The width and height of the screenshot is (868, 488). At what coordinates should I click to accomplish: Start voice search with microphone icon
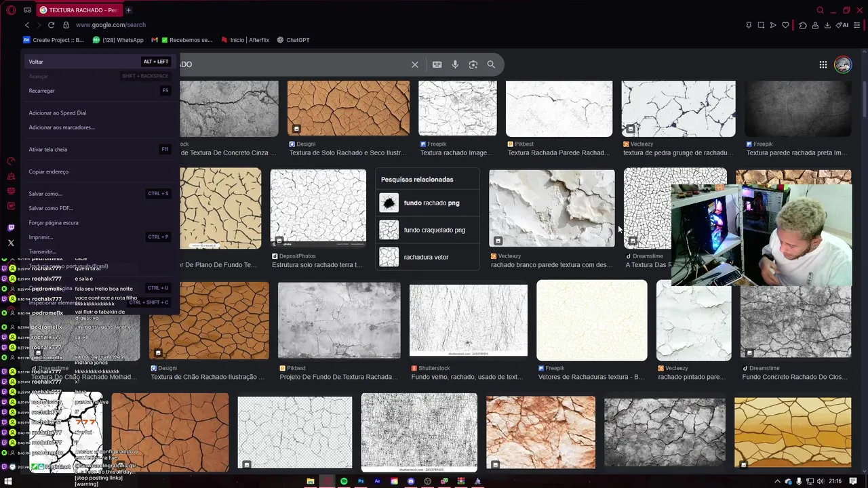pos(455,64)
